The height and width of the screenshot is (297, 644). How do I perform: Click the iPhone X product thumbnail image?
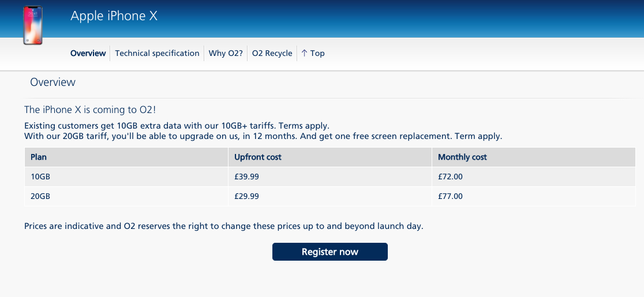click(x=33, y=25)
